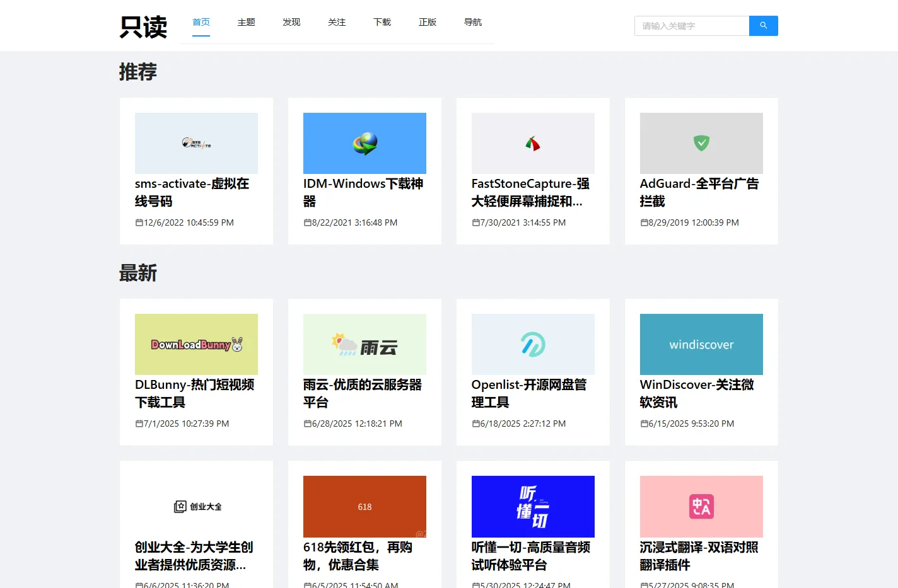The image size is (898, 588).
Task: Open the sms-activate-虚拟在线号码 article title
Action: click(192, 192)
